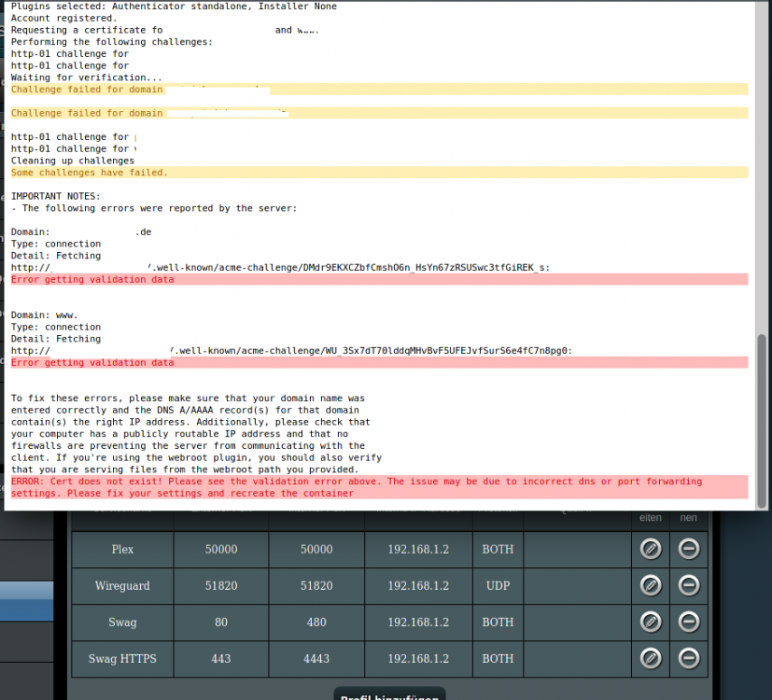
Task: Edit the Plex port forwarding rule
Action: (x=651, y=549)
